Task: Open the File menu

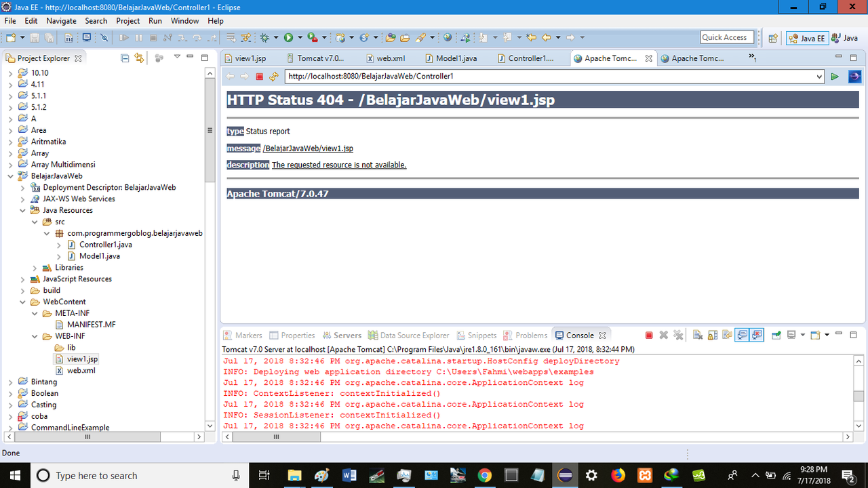Action: click(x=10, y=21)
